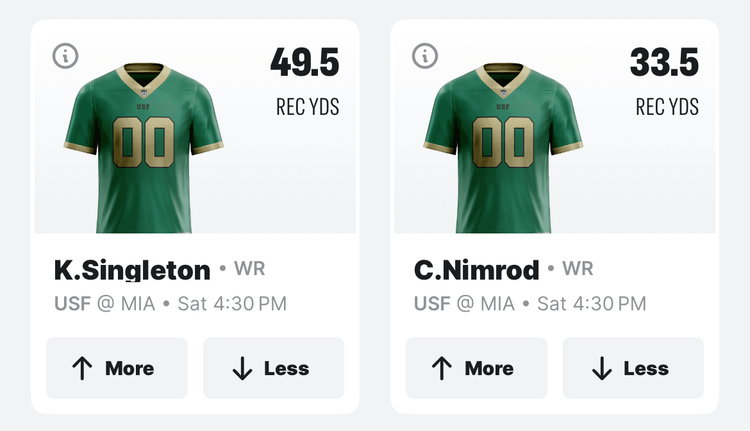Click down arrow icon for K.Singleton Less
The height and width of the screenshot is (431, 750).
[x=242, y=369]
